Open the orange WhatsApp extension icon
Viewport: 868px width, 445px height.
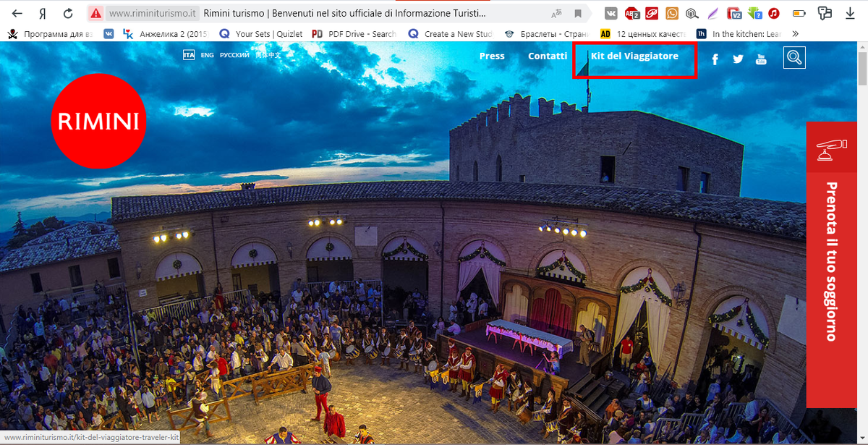(x=672, y=13)
